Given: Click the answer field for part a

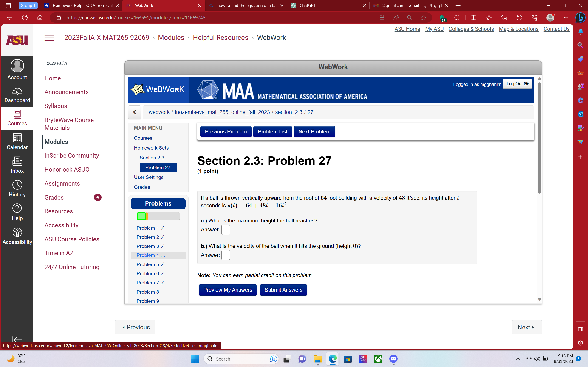Looking at the screenshot, I should coord(226,229).
